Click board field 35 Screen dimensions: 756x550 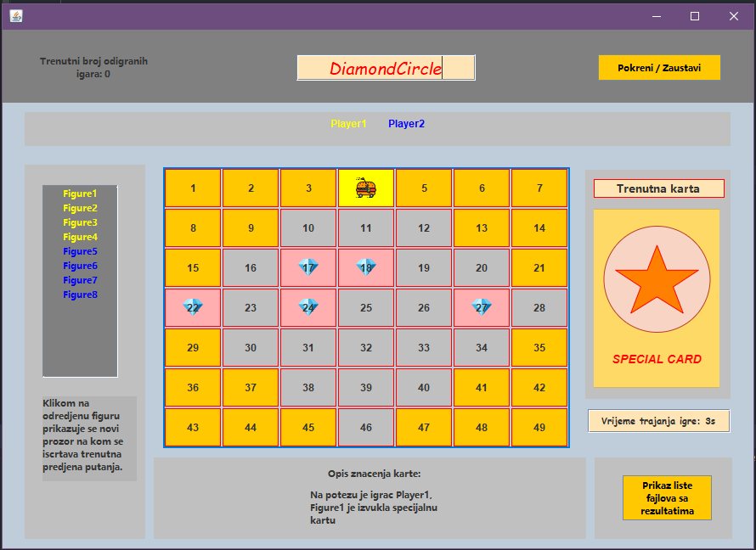tap(539, 348)
